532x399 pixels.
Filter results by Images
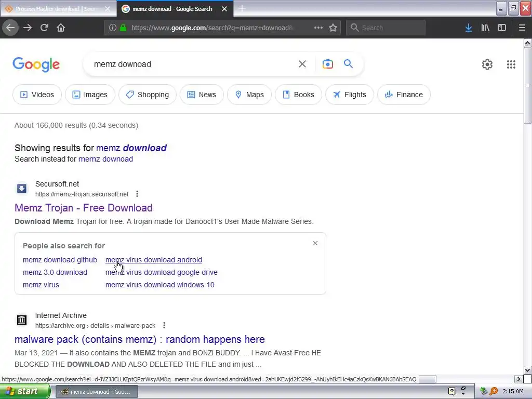90,95
